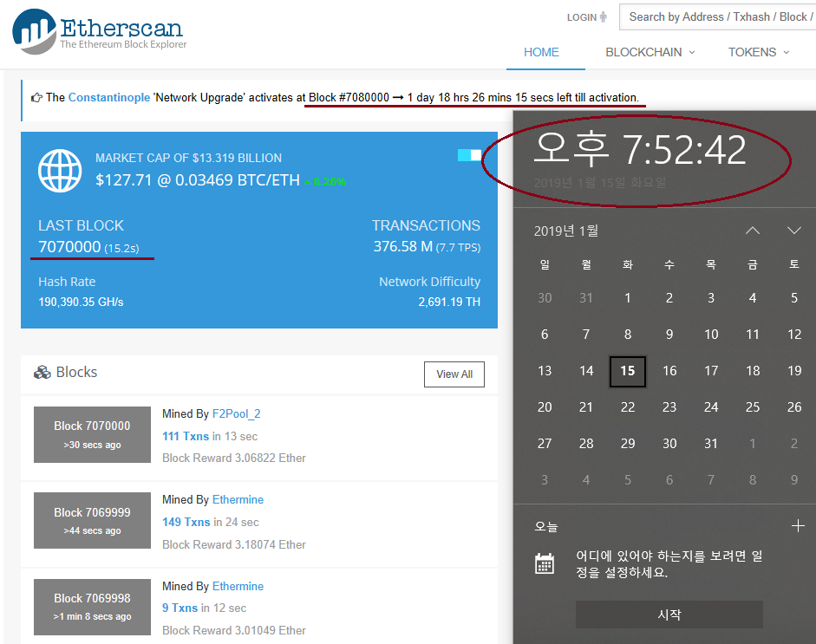Click Hash Rate value 190,390.35 GH/s
The height and width of the screenshot is (644, 816).
coord(81,302)
